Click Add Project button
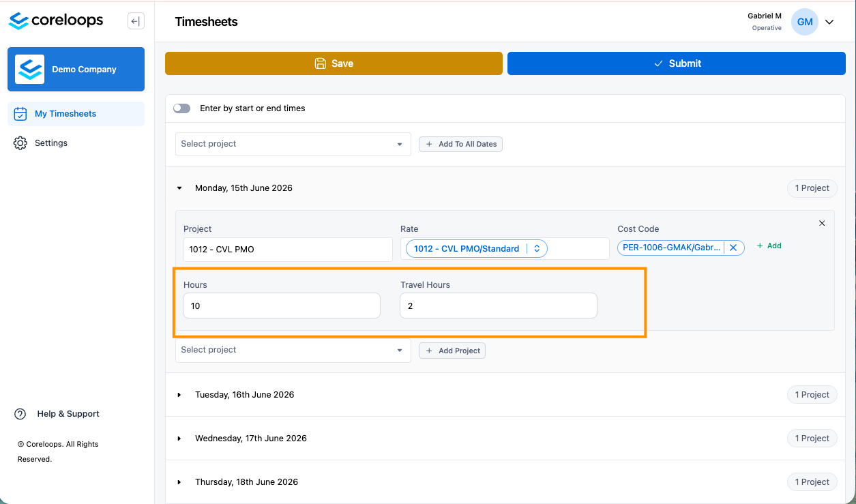Viewport: 856px width, 504px height. click(452, 351)
